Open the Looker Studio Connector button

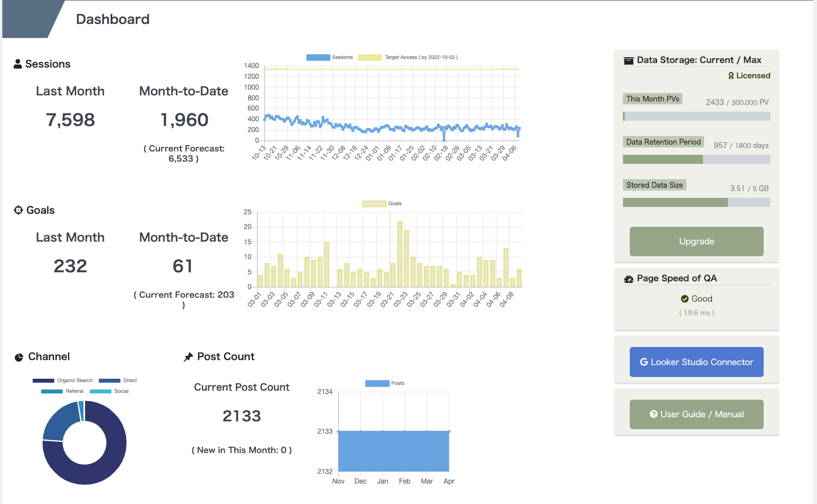pyautogui.click(x=697, y=362)
